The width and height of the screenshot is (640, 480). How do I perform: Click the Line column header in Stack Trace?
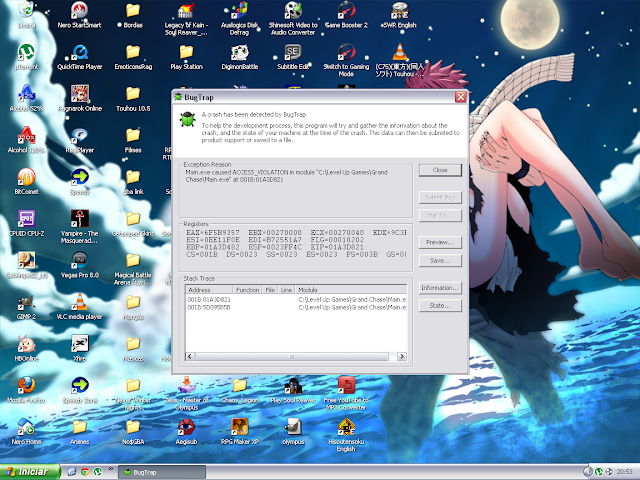287,290
